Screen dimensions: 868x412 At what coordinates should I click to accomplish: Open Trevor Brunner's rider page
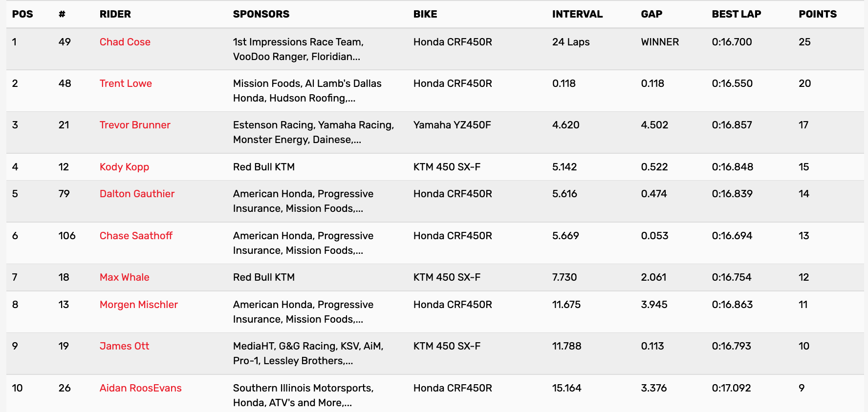[x=135, y=125]
